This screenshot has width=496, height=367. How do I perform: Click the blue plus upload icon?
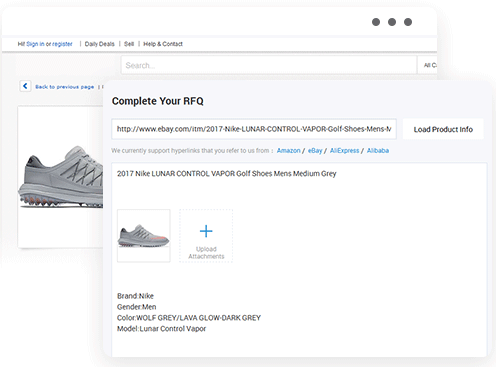pyautogui.click(x=206, y=231)
